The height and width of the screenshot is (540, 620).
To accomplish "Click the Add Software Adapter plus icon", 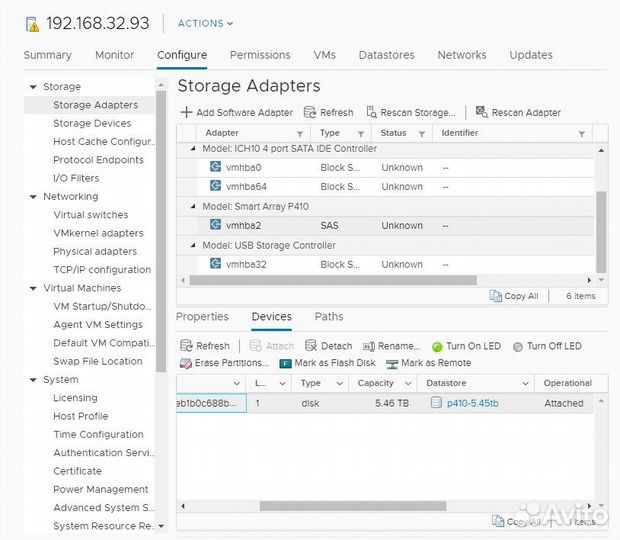I will tap(186, 112).
